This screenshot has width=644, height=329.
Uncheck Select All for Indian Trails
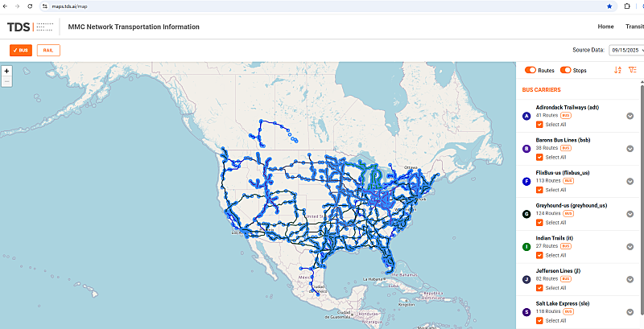pos(539,255)
